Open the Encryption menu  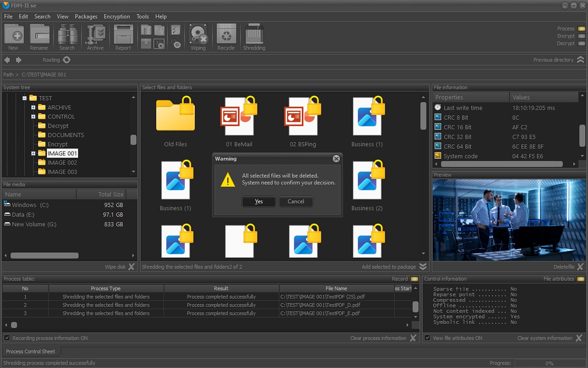pyautogui.click(x=117, y=16)
